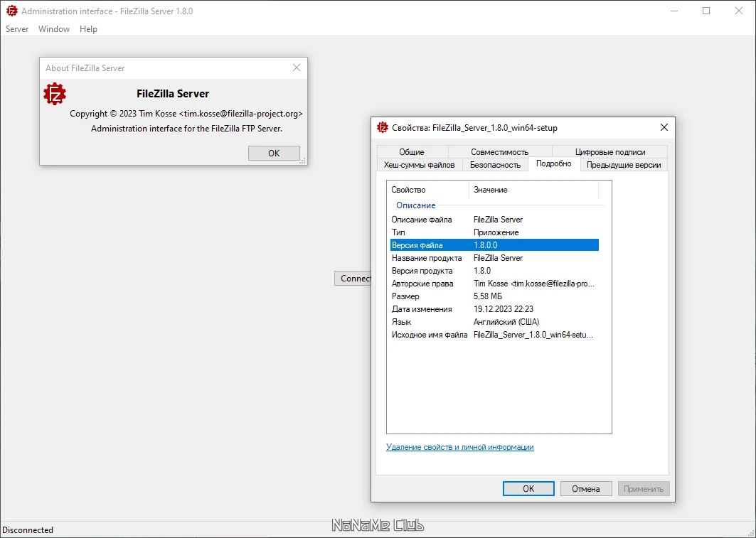This screenshot has height=538, width=756.
Task: Open the Server menu
Action: (17, 29)
